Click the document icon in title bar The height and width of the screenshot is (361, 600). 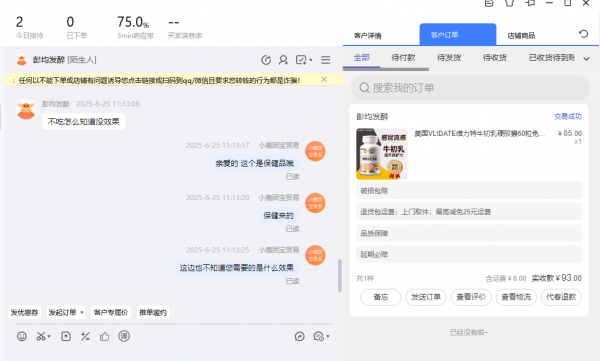click(x=489, y=3)
